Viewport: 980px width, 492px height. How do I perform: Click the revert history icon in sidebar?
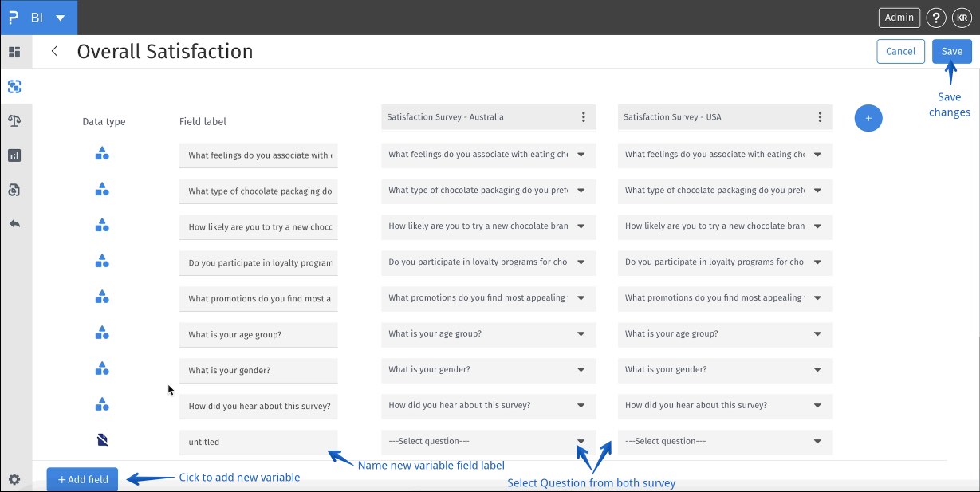[14, 190]
